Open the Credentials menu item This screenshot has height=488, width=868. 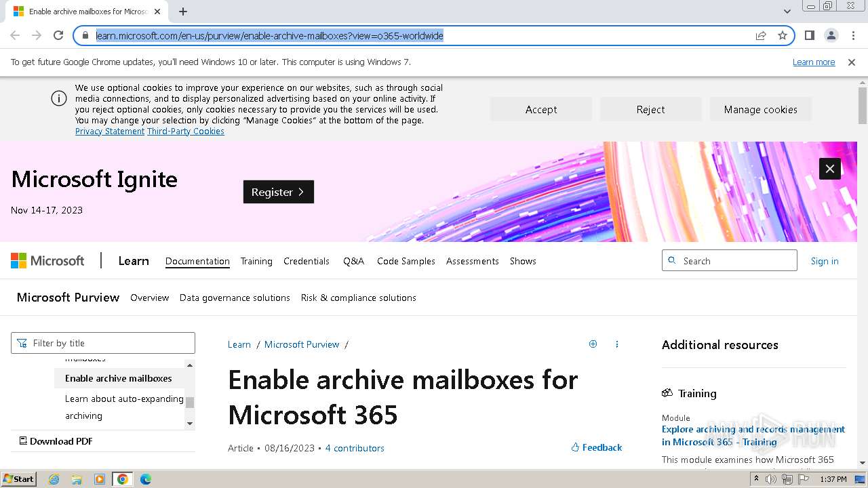coord(307,261)
